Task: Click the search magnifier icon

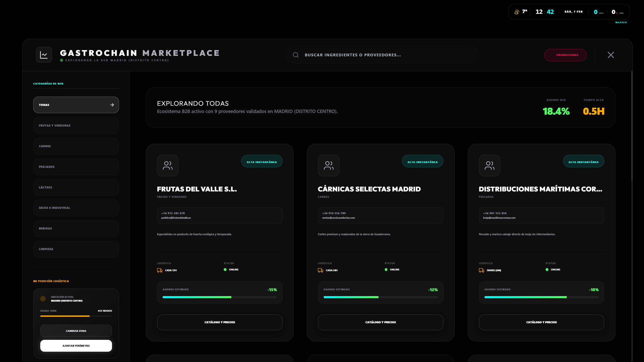Action: coord(296,55)
